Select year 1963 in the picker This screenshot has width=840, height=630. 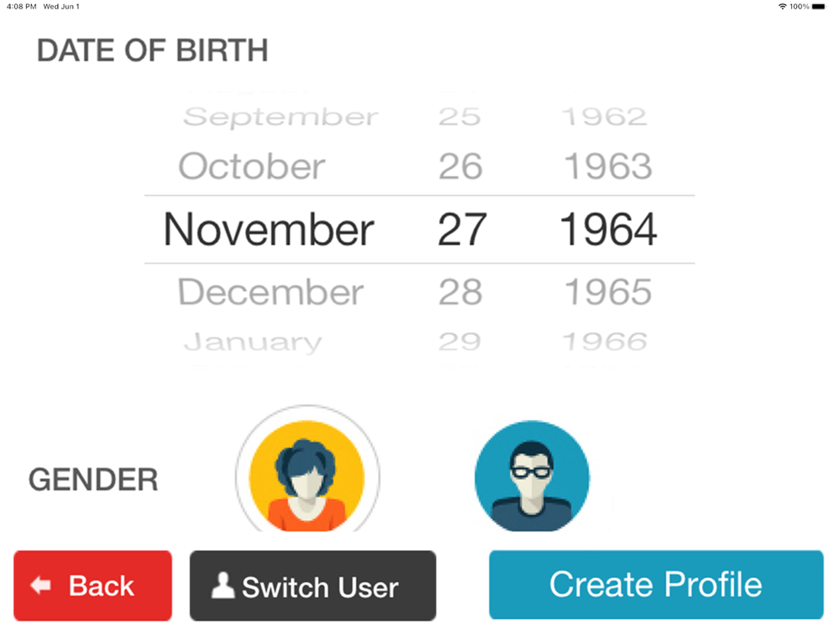pyautogui.click(x=607, y=167)
